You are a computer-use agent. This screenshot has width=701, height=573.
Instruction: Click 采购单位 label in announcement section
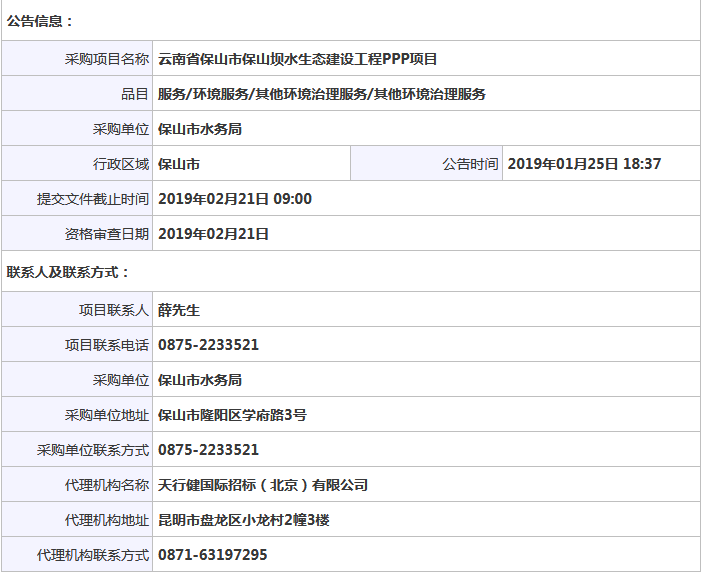(121, 129)
